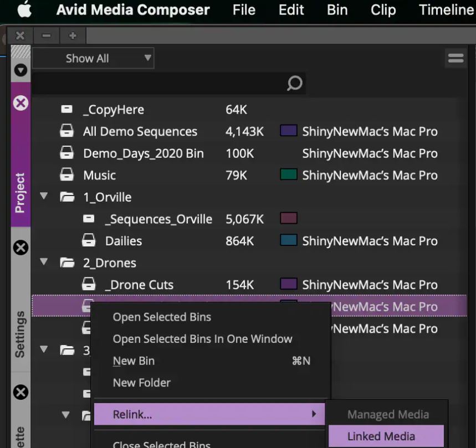
Task: Close the Settings tab with its X
Action: point(21,248)
